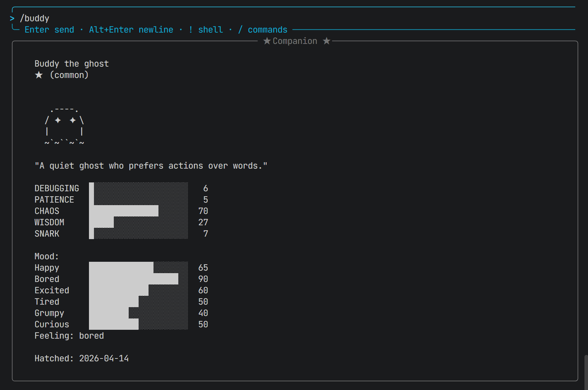
Task: Click the star right of Companion title
Action: (x=326, y=41)
